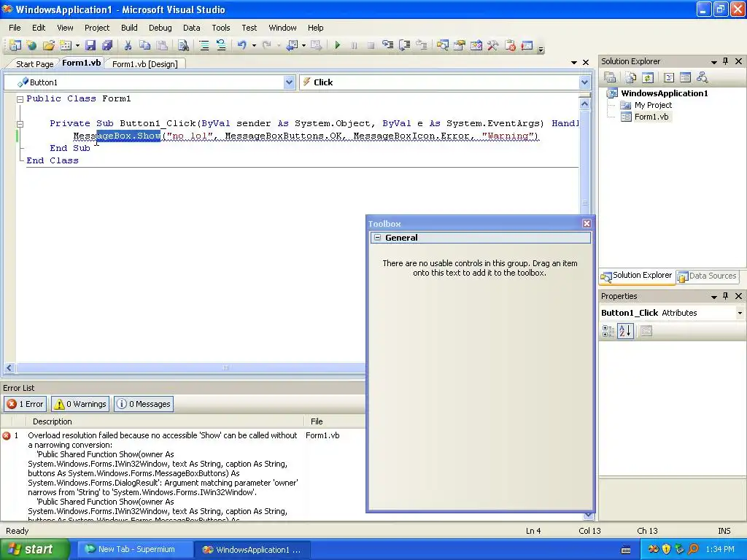Toggle the 0 Warnings filter button

80,404
